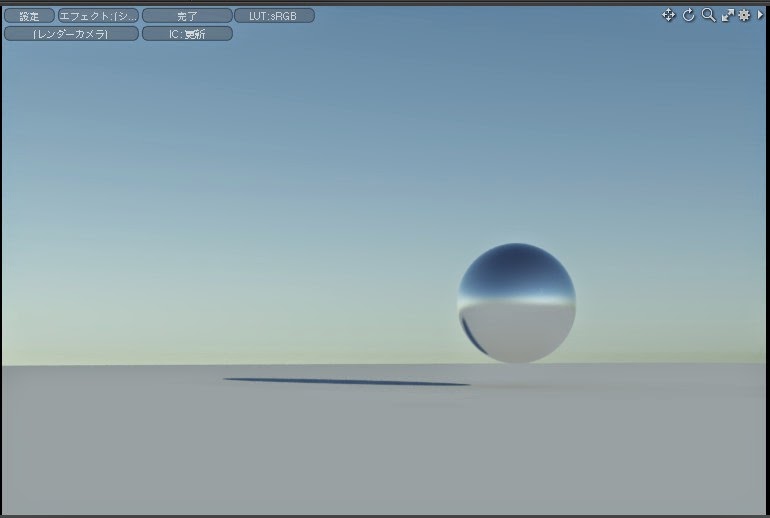This screenshot has height=518, width=770.
Task: Open the LUT:sRGB dropdown
Action: [274, 16]
